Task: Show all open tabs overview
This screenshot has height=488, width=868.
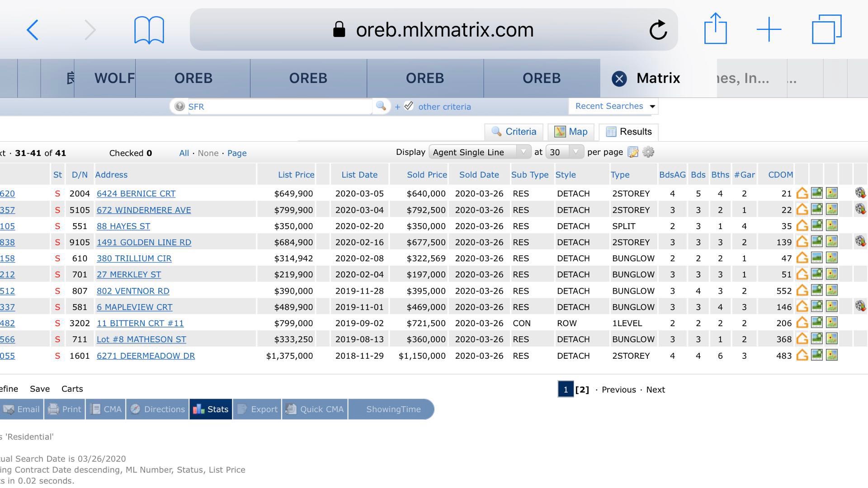Action: [827, 29]
